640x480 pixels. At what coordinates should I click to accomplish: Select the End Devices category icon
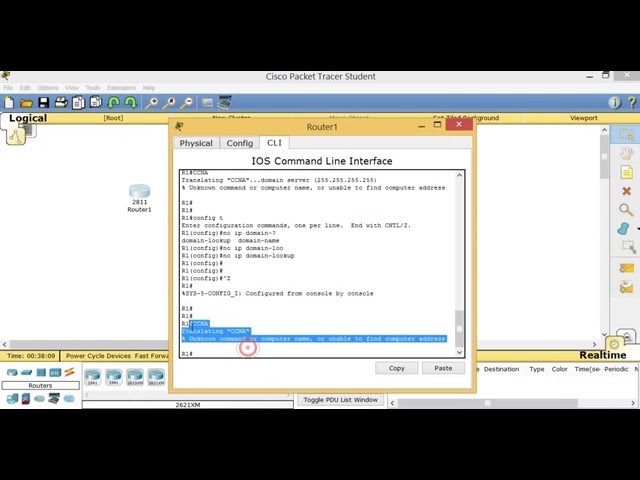coord(12,398)
